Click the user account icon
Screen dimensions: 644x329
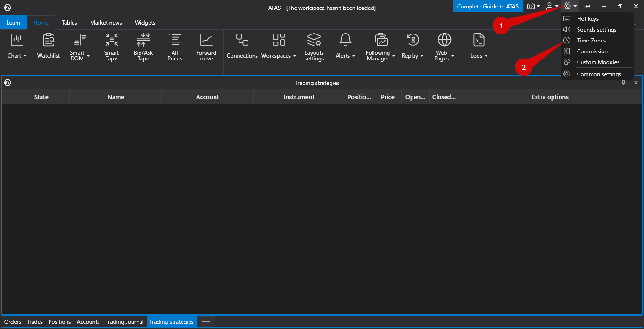[x=549, y=6]
